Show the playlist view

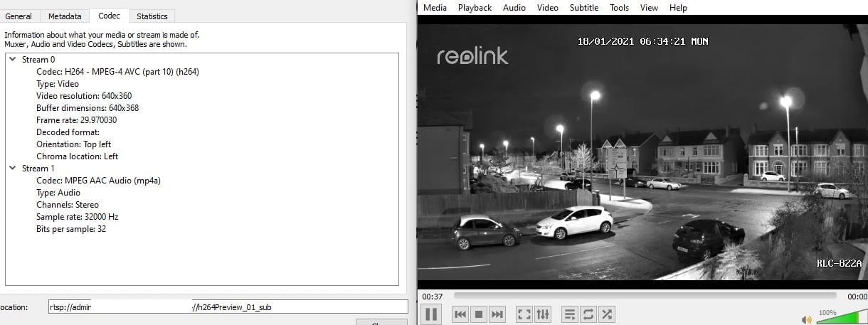(x=569, y=314)
